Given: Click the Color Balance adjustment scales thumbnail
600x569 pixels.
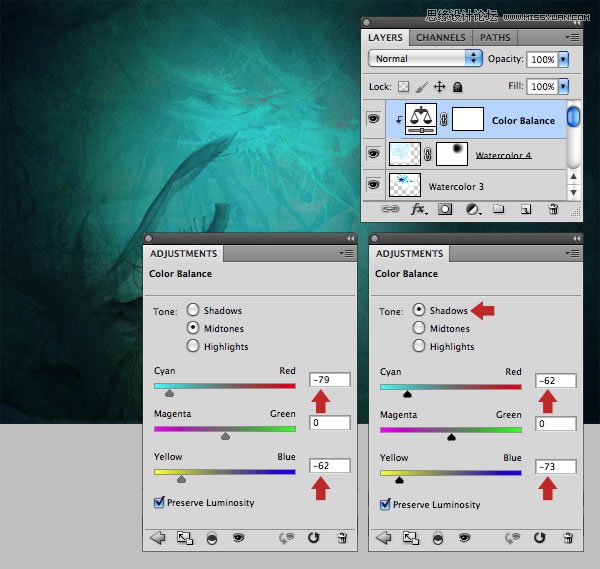Looking at the screenshot, I should pyautogui.click(x=421, y=119).
